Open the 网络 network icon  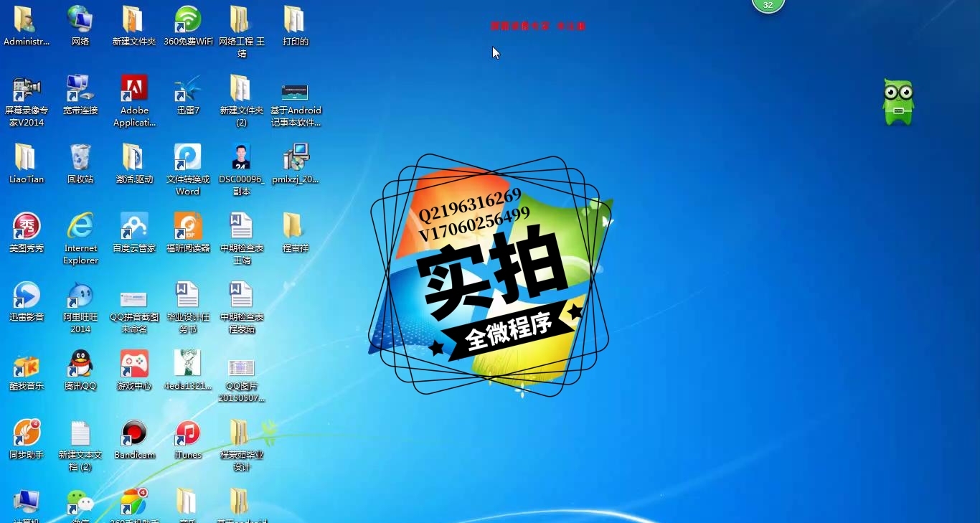pyautogui.click(x=80, y=26)
